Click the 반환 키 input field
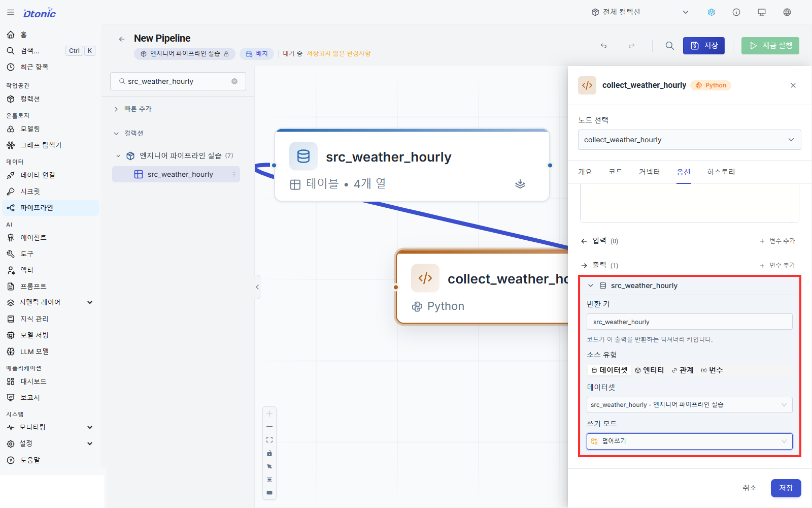812x508 pixels. tap(690, 322)
